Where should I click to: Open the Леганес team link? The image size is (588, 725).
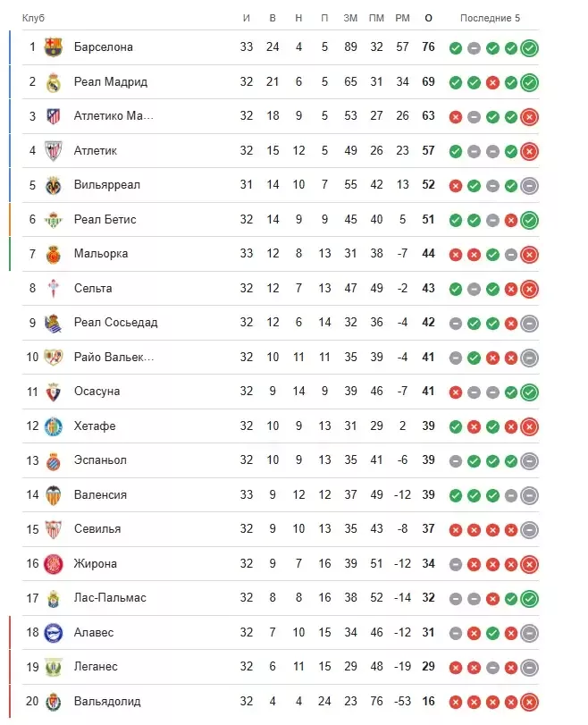coord(96,667)
